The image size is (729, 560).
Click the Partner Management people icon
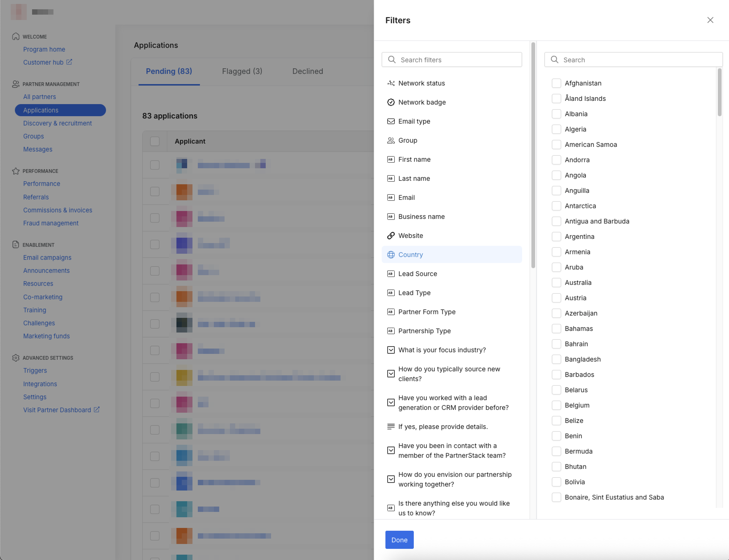(16, 84)
